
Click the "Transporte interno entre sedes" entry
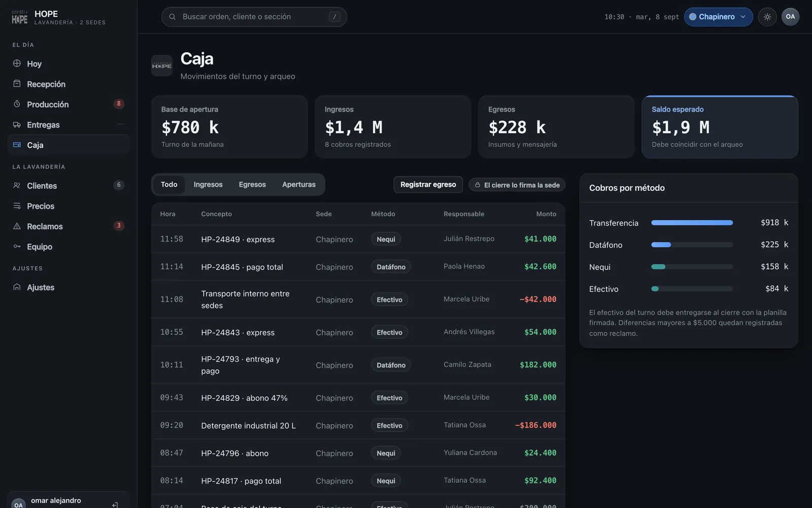pyautogui.click(x=246, y=300)
